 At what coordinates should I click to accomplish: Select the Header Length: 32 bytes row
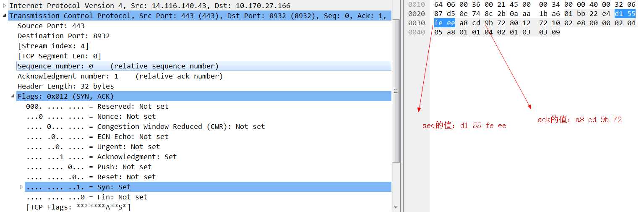[204, 86]
